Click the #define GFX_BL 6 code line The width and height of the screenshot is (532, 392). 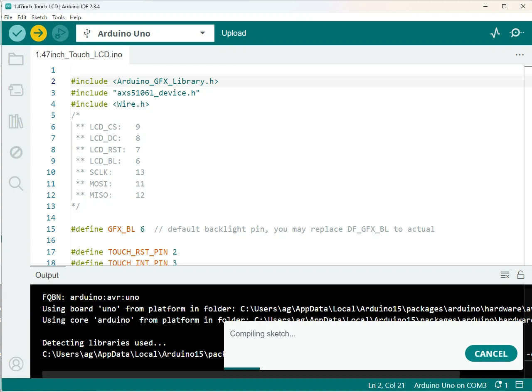[253, 229]
